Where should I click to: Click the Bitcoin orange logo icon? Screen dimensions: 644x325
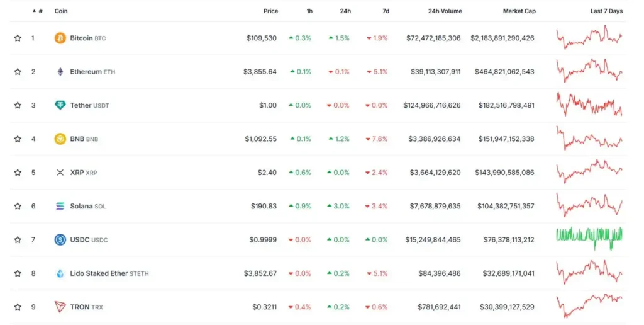coord(60,38)
